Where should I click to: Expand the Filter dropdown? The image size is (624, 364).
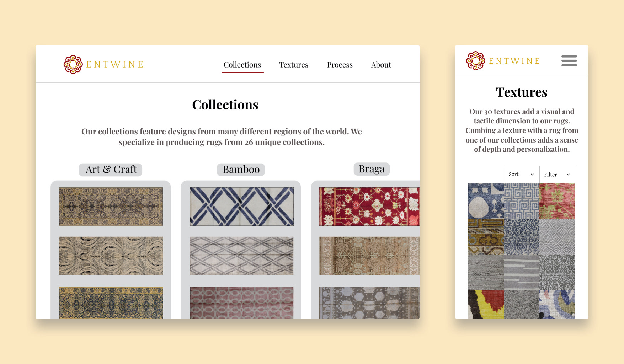click(557, 174)
